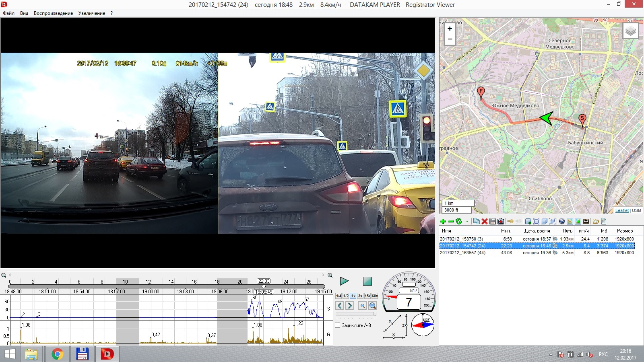Click the copy files icon in the file toolbar

[x=477, y=221]
